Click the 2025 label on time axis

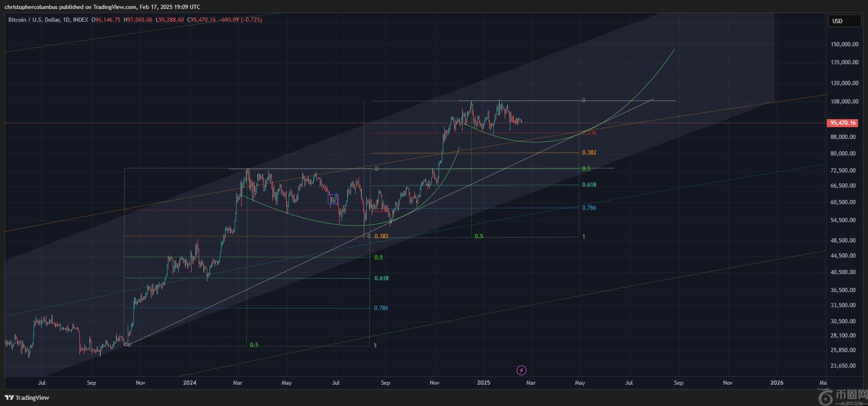[x=484, y=383]
